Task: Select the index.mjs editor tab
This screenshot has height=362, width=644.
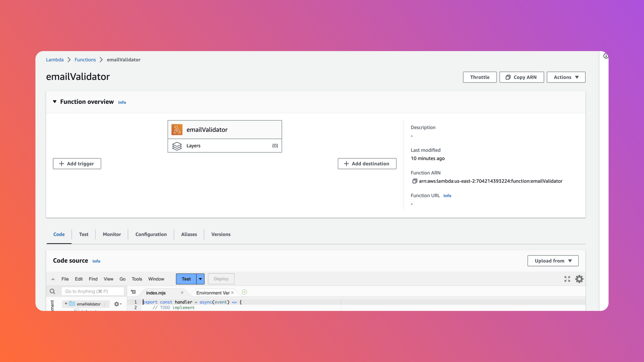Action: pos(156,293)
